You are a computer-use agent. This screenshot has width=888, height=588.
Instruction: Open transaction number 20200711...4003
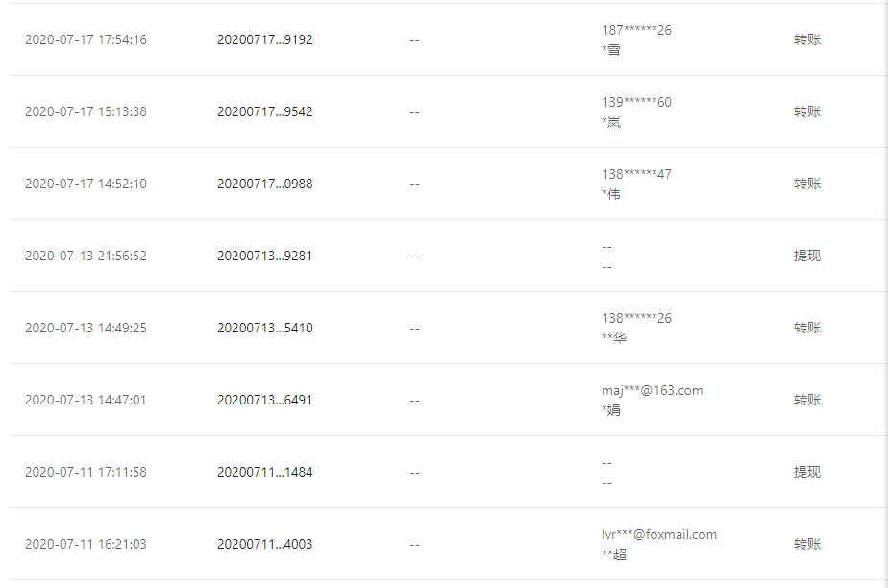pos(264,544)
